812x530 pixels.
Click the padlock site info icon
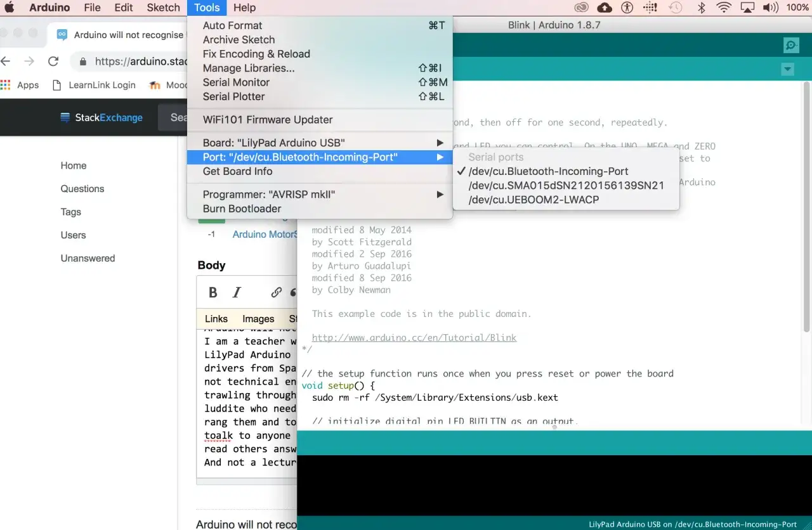tap(83, 61)
